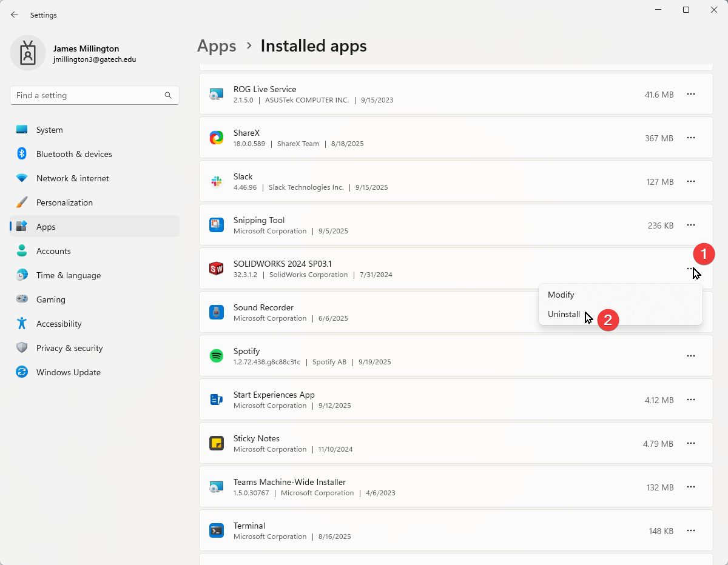Click the Terminal app icon
Screen dimensions: 728x565
pos(217,530)
